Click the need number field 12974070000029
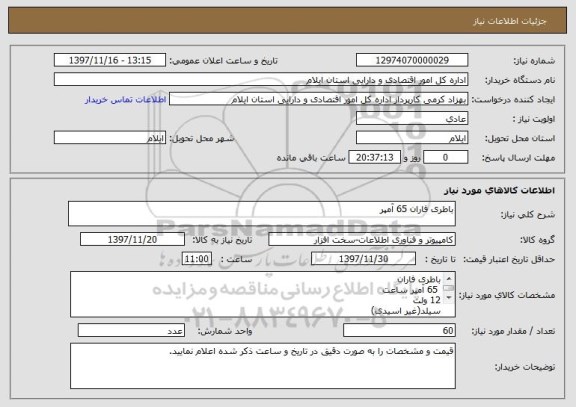This screenshot has width=576, height=407. pos(412,60)
